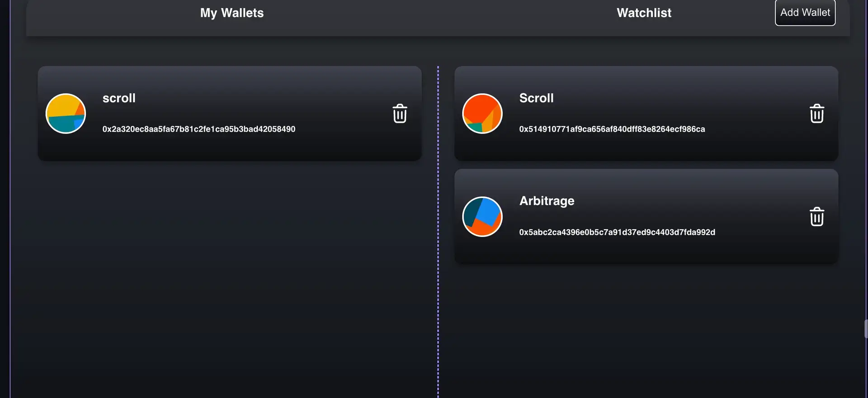Click empty area right of 0x51491077 address in card
Image resolution: width=868 pixels, height=398 pixels.
coord(755,129)
